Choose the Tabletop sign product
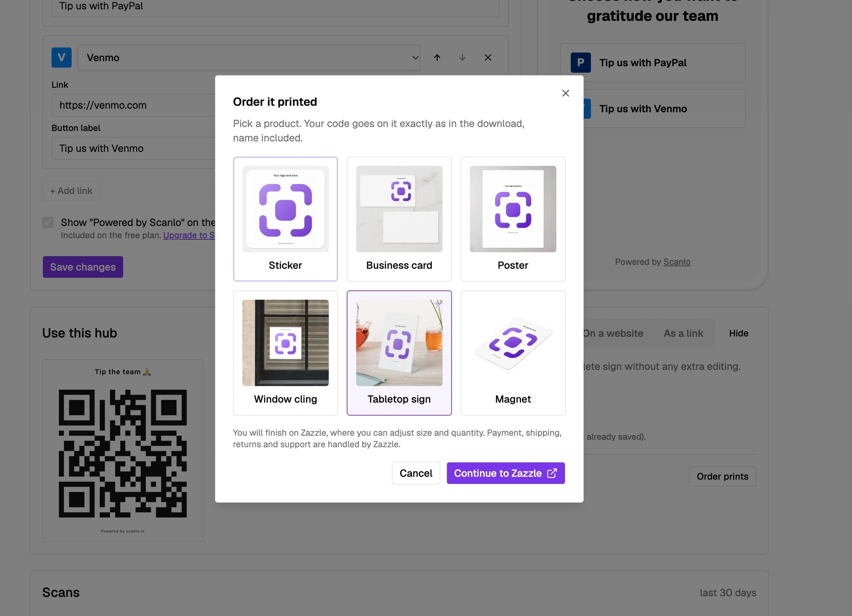This screenshot has height=616, width=852. click(x=399, y=353)
